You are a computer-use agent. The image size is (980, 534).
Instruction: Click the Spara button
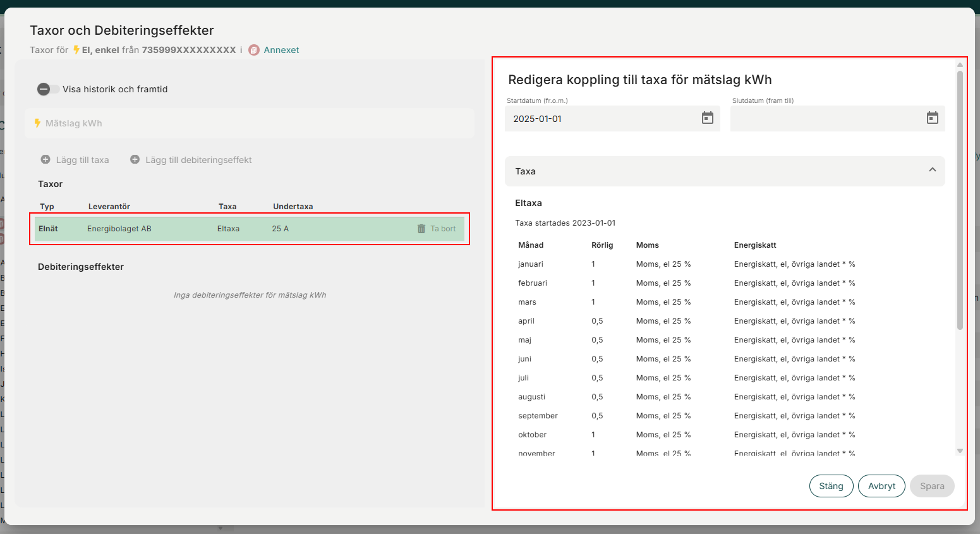pyautogui.click(x=931, y=486)
